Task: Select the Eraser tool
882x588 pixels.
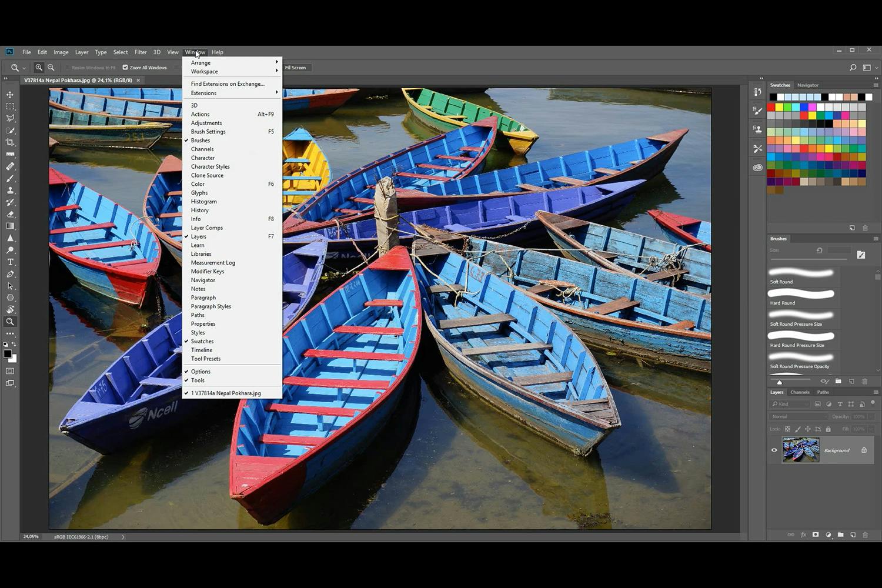Action: pyautogui.click(x=10, y=214)
